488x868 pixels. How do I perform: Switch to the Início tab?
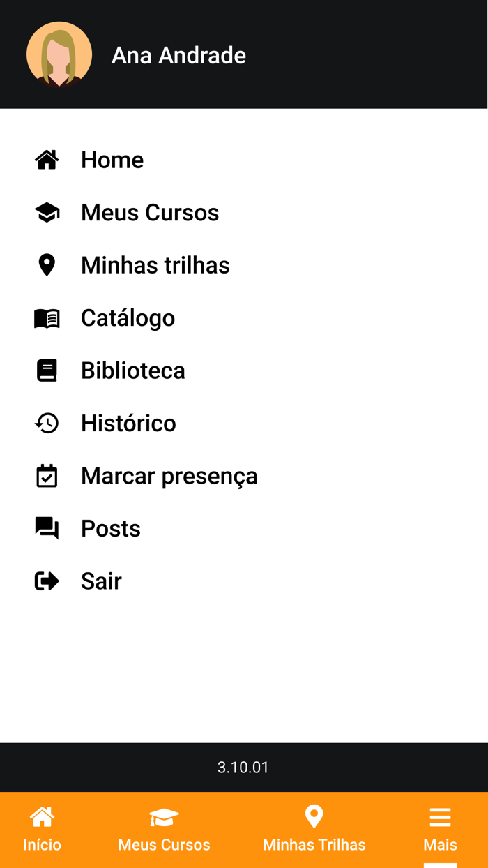42,830
